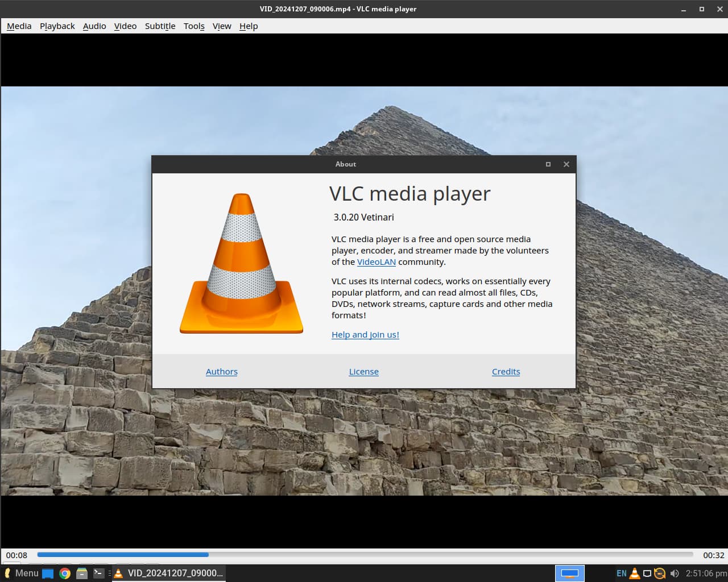Click the orange circular tray icon
Viewport: 728px width, 582px height.
pos(660,573)
